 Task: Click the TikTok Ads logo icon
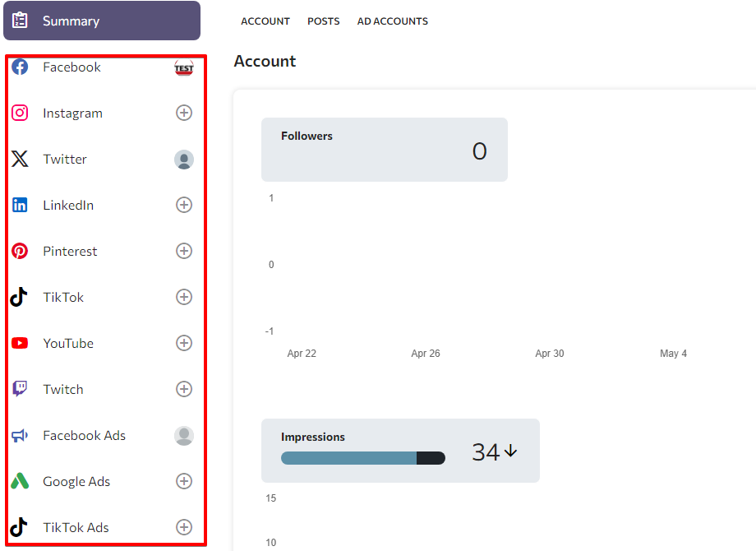[x=19, y=527]
